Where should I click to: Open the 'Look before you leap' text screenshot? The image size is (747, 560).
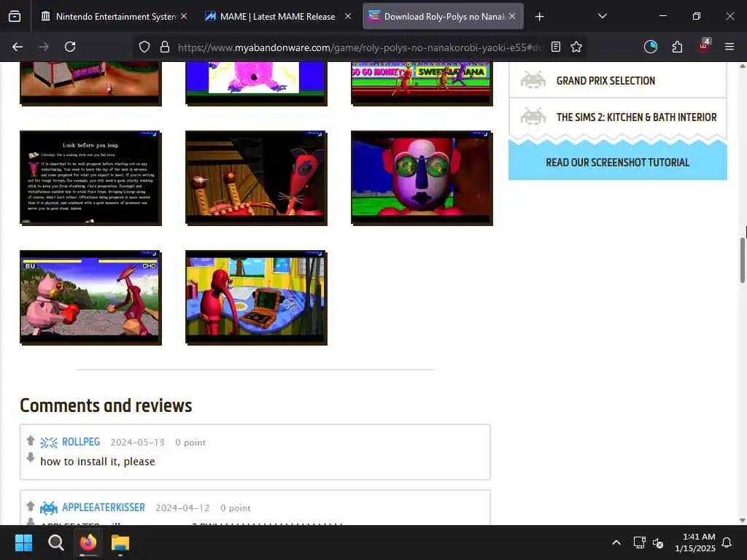(x=90, y=178)
